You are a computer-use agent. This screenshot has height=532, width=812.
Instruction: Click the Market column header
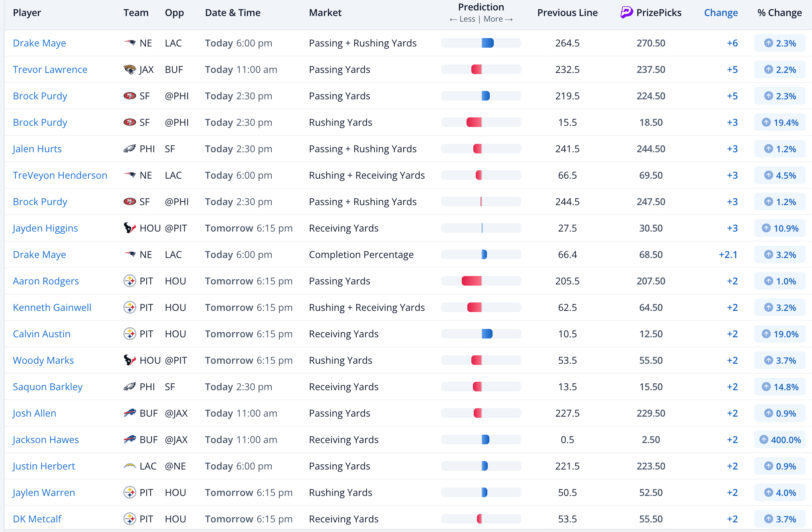click(x=325, y=13)
